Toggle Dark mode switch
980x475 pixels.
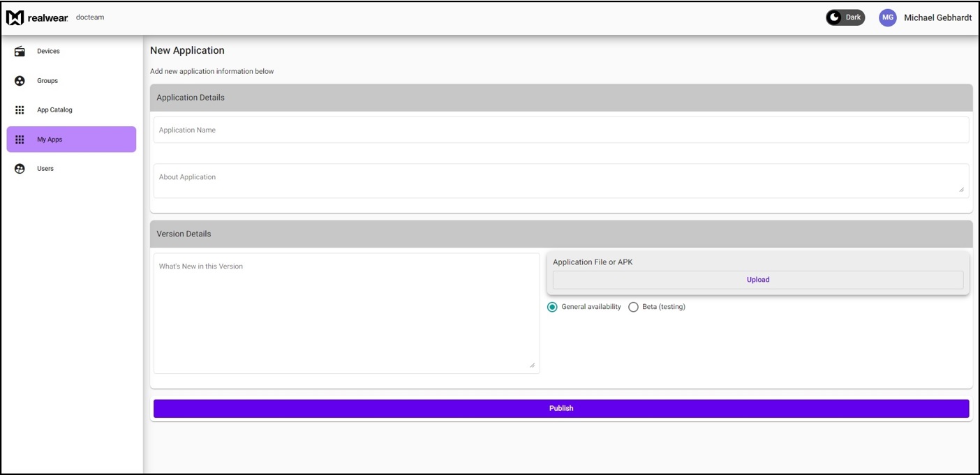coord(845,18)
